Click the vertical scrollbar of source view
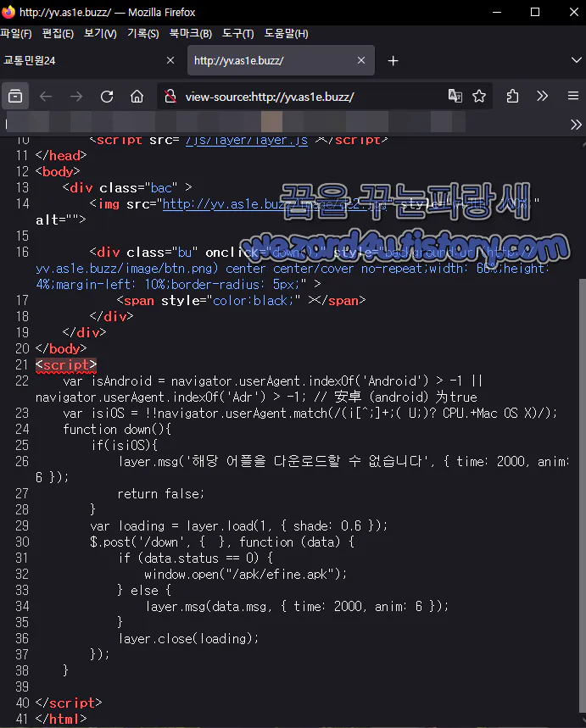586x728 pixels. click(583, 494)
